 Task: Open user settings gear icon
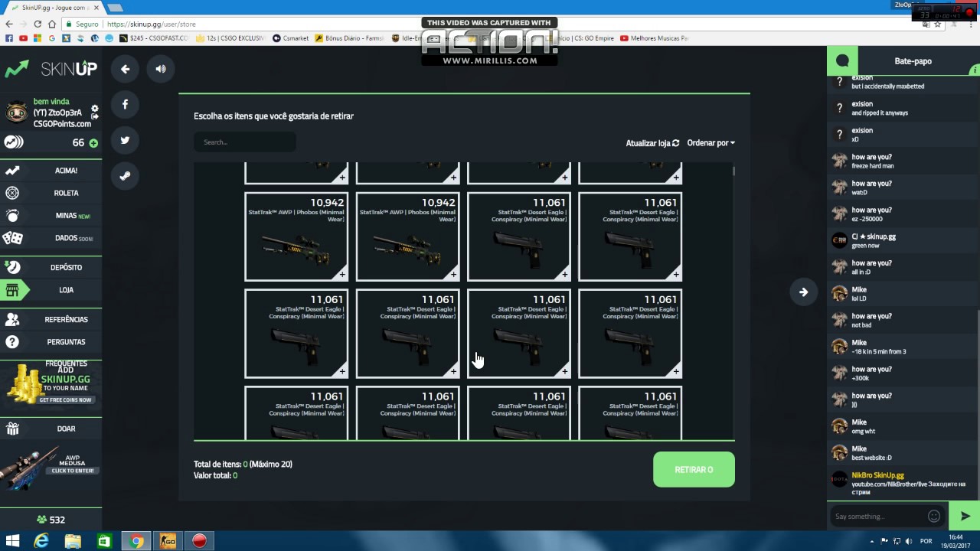point(95,108)
